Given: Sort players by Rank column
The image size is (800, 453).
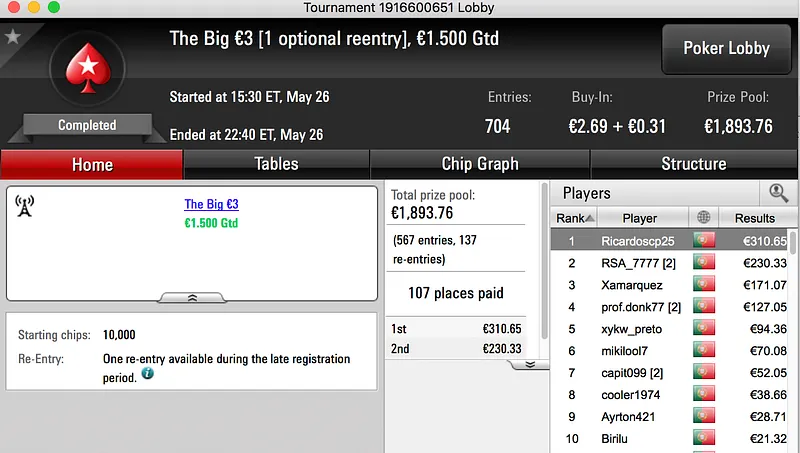Looking at the screenshot, I should point(574,218).
